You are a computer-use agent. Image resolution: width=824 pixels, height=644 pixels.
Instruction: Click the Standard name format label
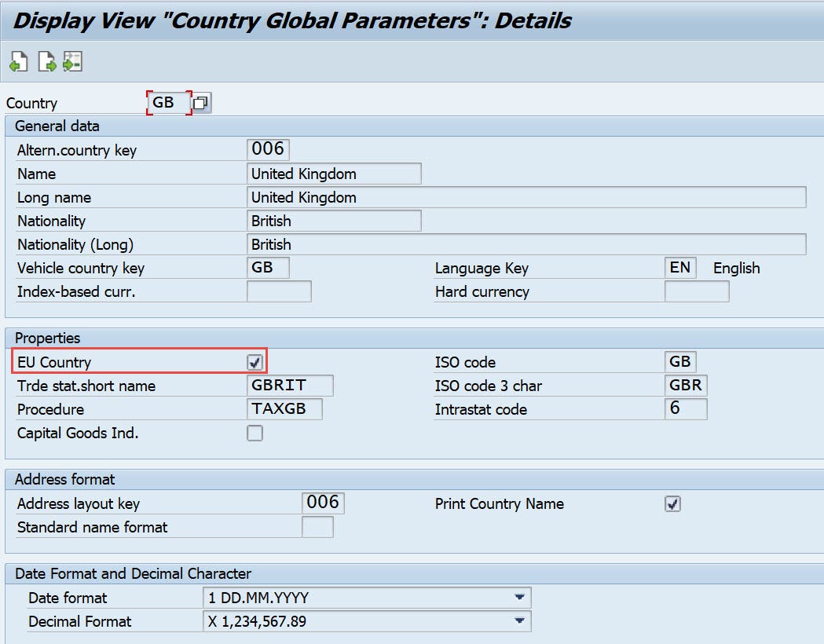(x=93, y=528)
